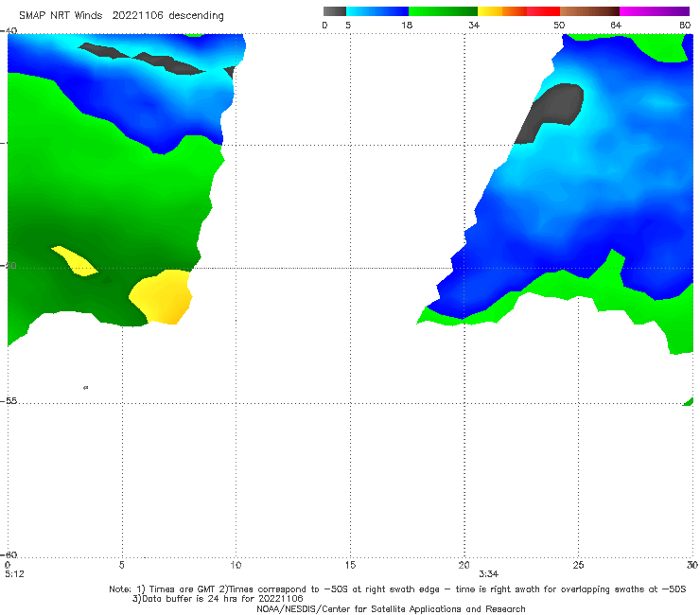Click the longitude axis label '15'

(x=350, y=565)
